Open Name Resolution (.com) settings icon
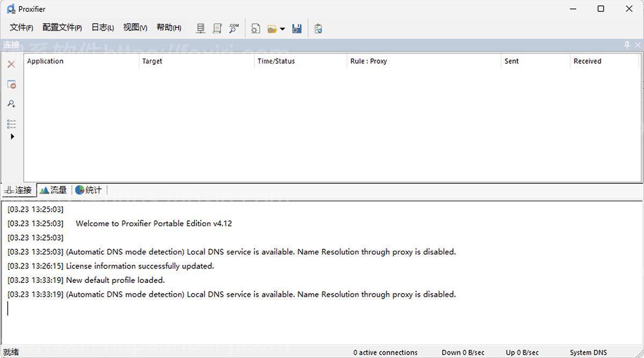 tap(234, 28)
